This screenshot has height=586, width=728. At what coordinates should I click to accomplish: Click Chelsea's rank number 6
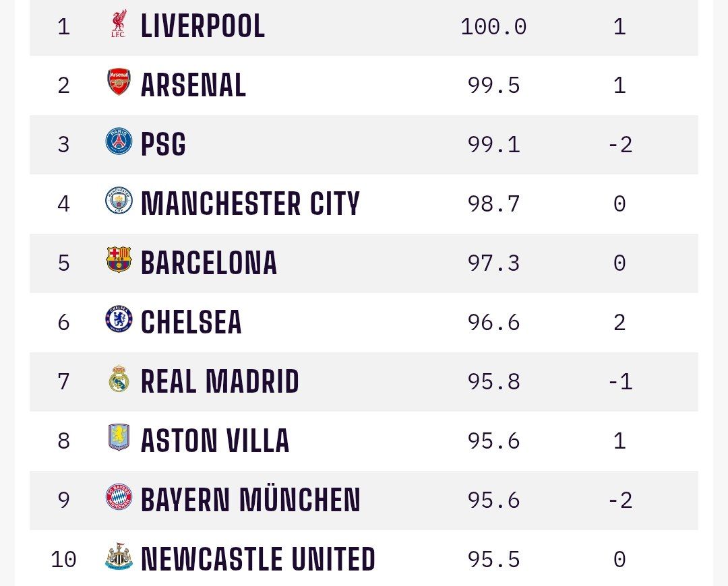pyautogui.click(x=63, y=323)
